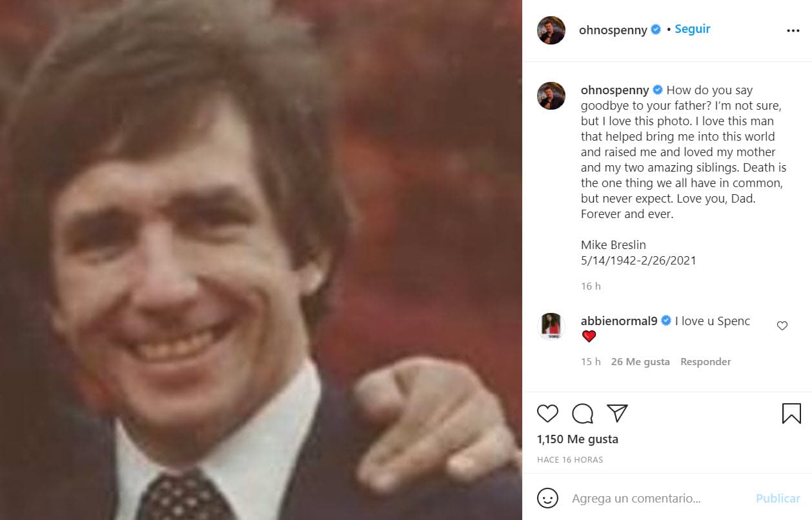Click 26 Me gusta on the comment
812x520 pixels.
640,361
